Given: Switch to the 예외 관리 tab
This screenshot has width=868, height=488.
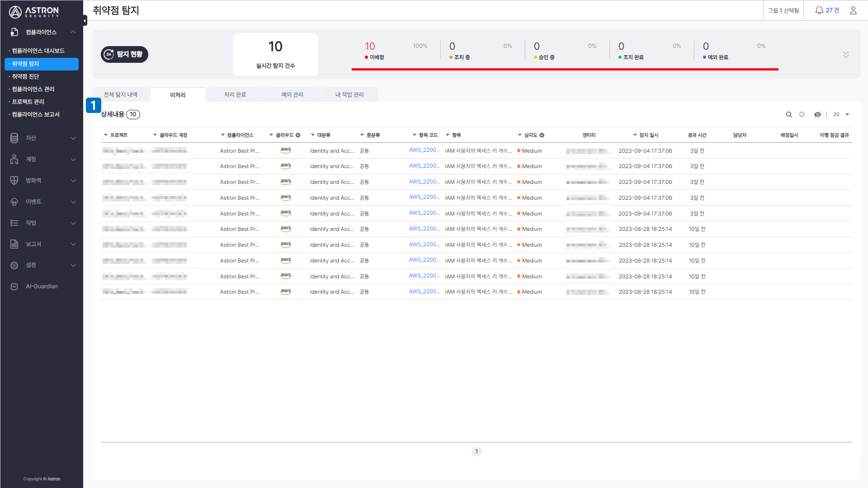Looking at the screenshot, I should click(x=292, y=95).
